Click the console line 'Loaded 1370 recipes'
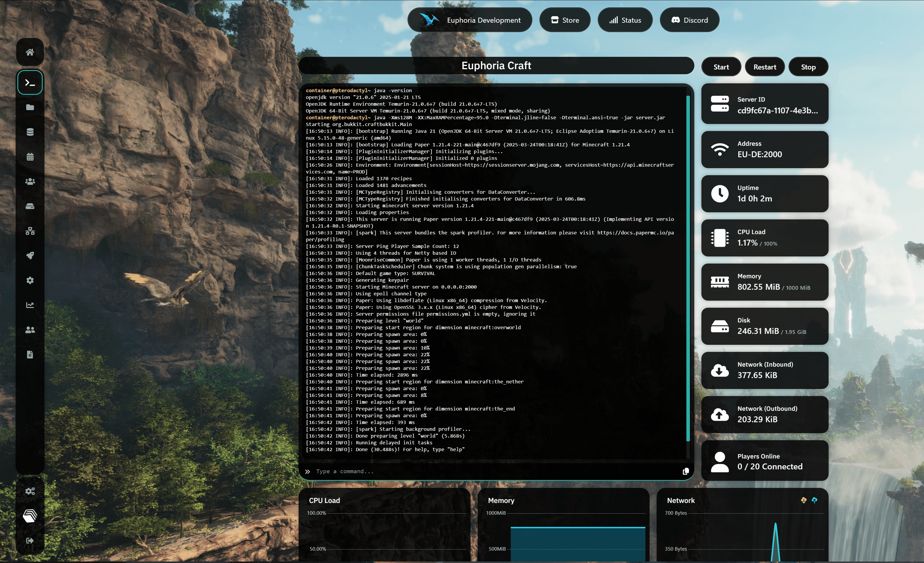The image size is (924, 563). [x=359, y=178]
